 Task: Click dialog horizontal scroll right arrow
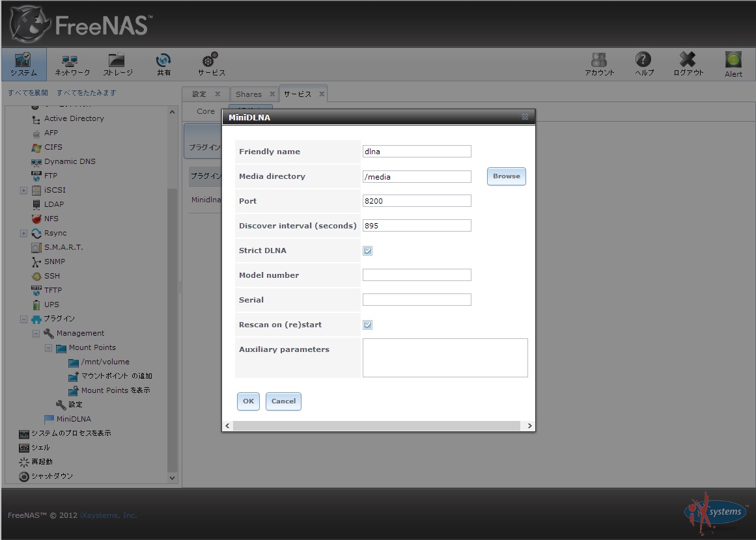(529, 426)
